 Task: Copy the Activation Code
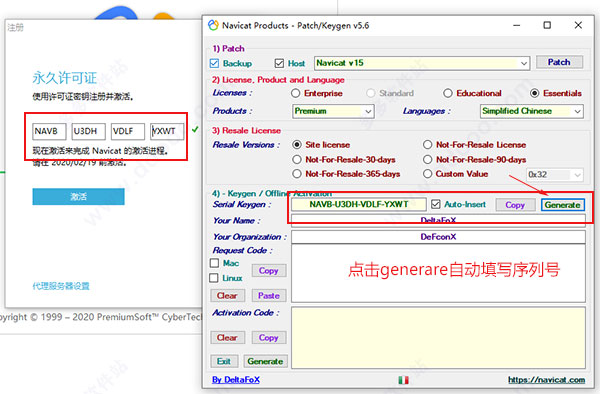pyautogui.click(x=269, y=338)
